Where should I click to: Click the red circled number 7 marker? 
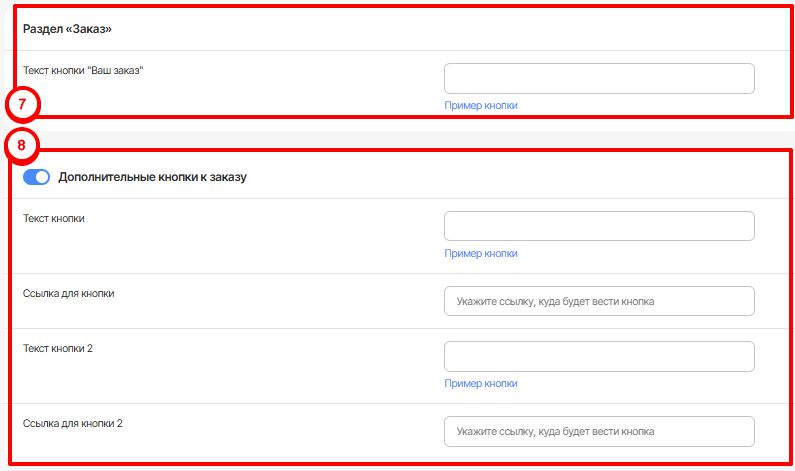tap(22, 104)
